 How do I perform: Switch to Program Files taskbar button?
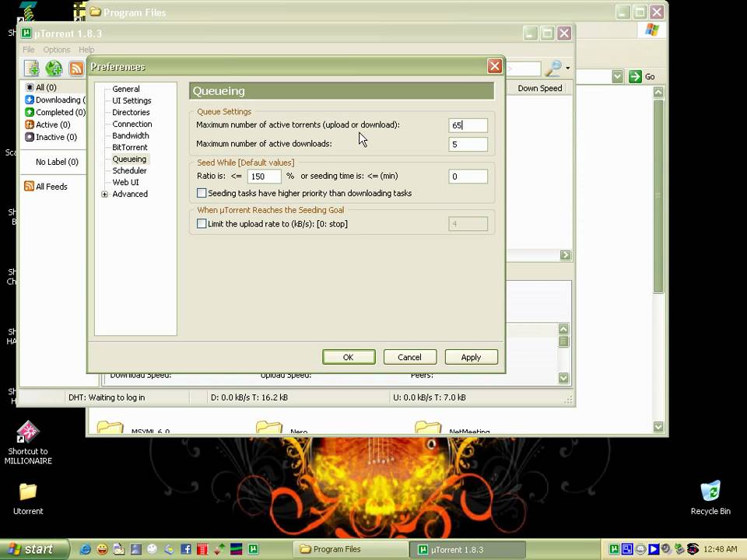point(351,550)
